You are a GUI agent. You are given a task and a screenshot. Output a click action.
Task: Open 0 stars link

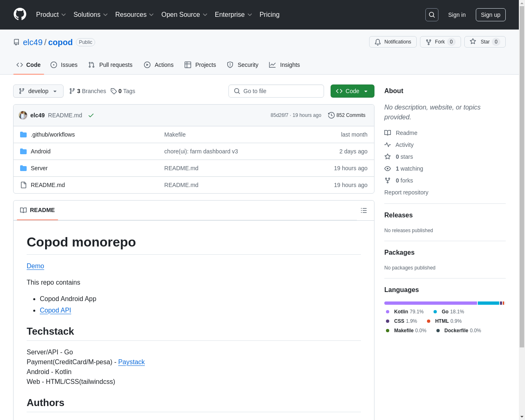tap(399, 157)
